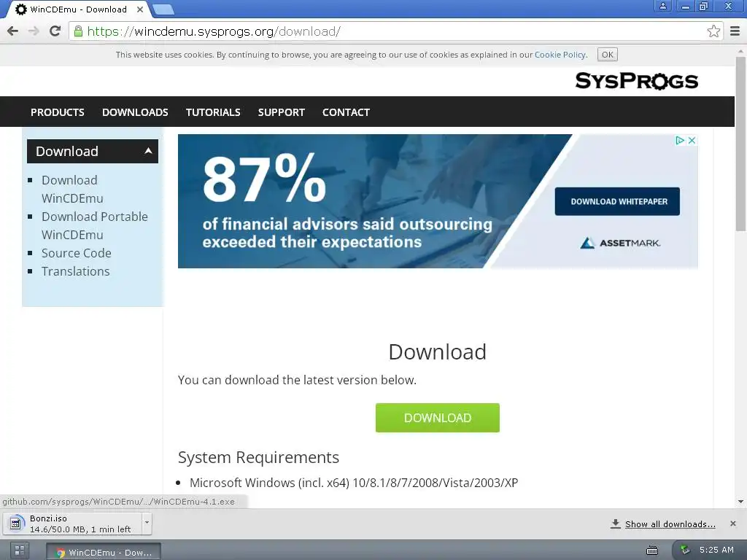Viewport: 747px width, 560px height.
Task: Click the forward navigation arrow
Action: [34, 31]
